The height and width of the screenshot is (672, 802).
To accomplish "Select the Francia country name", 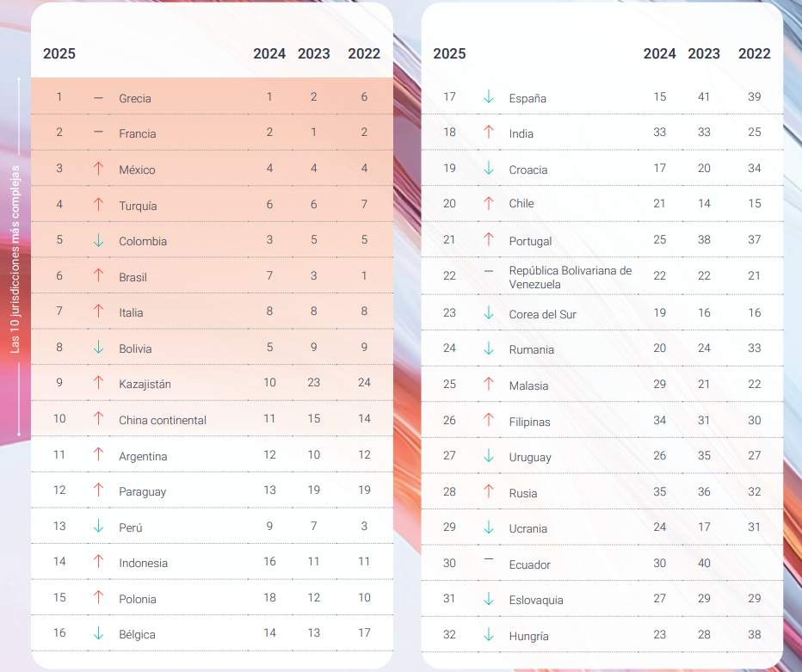I will tap(138, 133).
